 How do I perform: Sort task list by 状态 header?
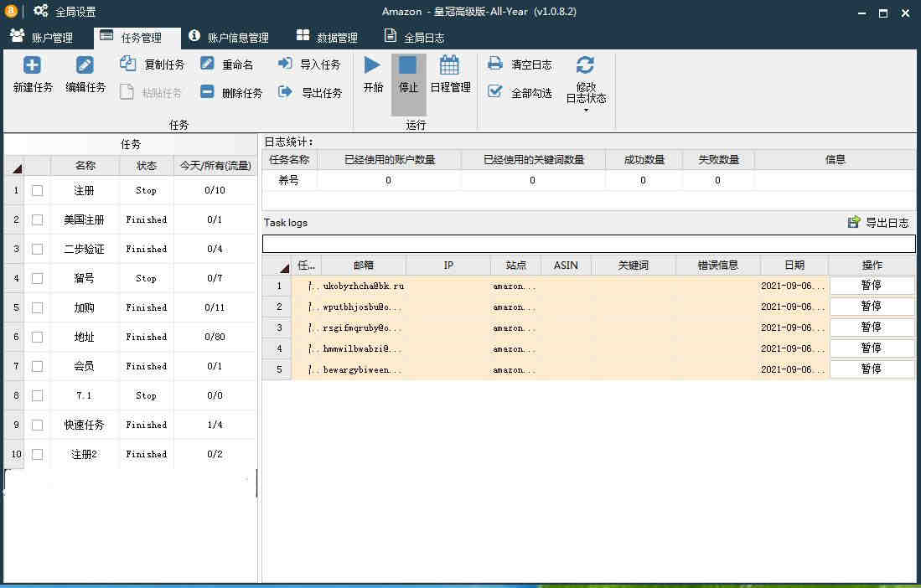coord(147,166)
